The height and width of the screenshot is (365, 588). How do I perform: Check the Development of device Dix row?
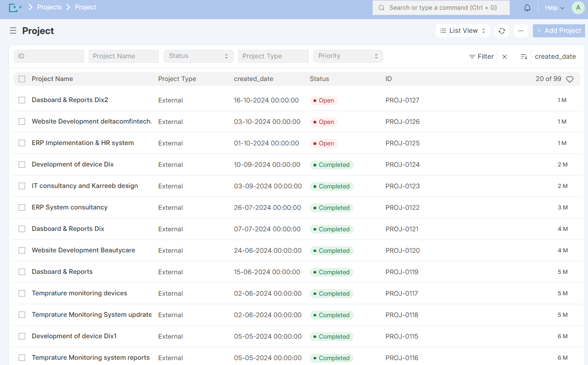[x=22, y=164]
